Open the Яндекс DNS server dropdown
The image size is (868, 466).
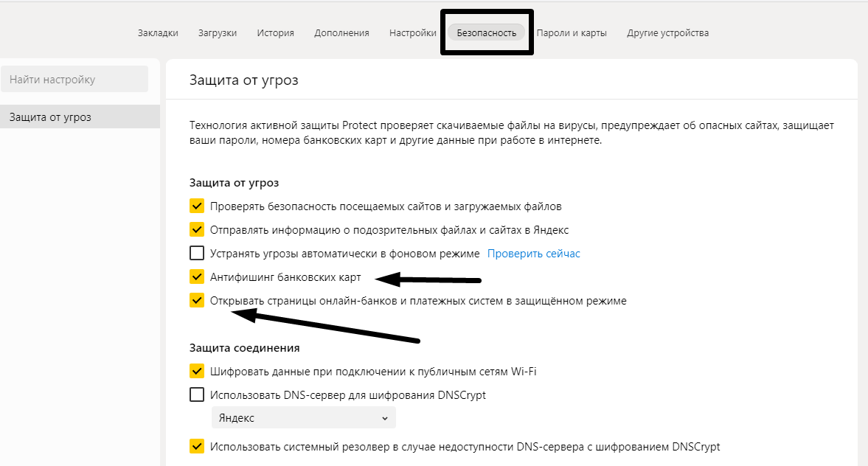[303, 418]
